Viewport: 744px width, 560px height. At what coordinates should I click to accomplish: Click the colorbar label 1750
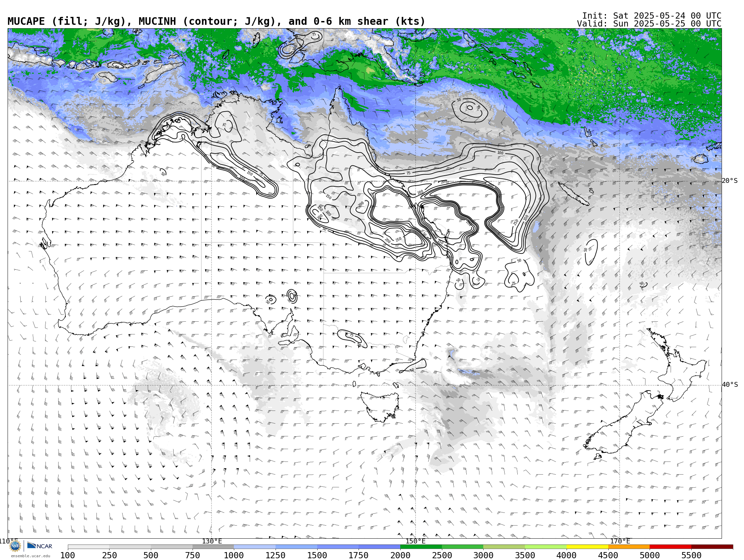tap(359, 556)
